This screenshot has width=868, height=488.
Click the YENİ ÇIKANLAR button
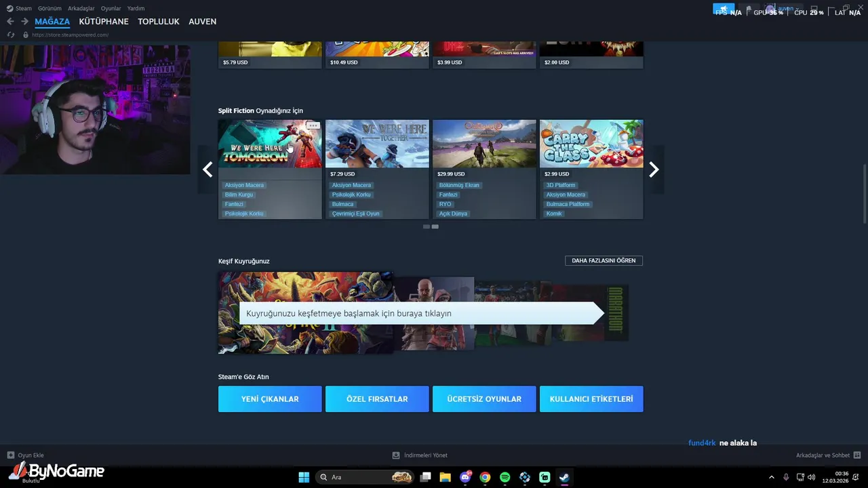[x=270, y=399]
